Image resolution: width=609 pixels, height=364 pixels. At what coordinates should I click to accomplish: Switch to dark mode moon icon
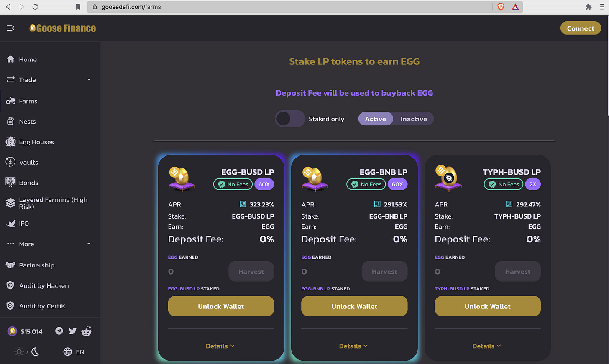pos(36,352)
